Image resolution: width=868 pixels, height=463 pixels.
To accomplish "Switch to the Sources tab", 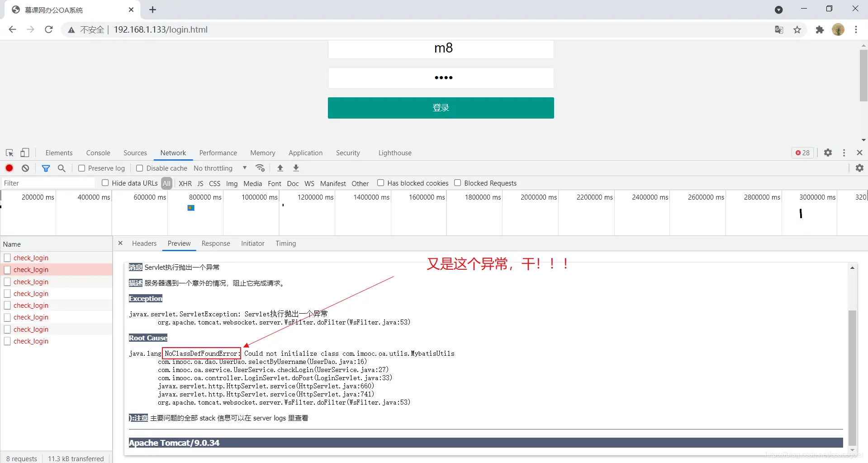I will pyautogui.click(x=135, y=153).
